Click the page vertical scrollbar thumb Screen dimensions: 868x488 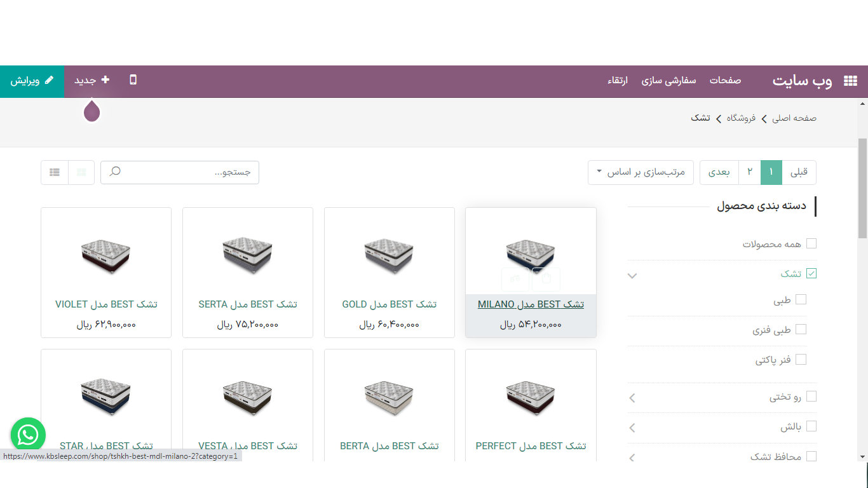coord(863,187)
